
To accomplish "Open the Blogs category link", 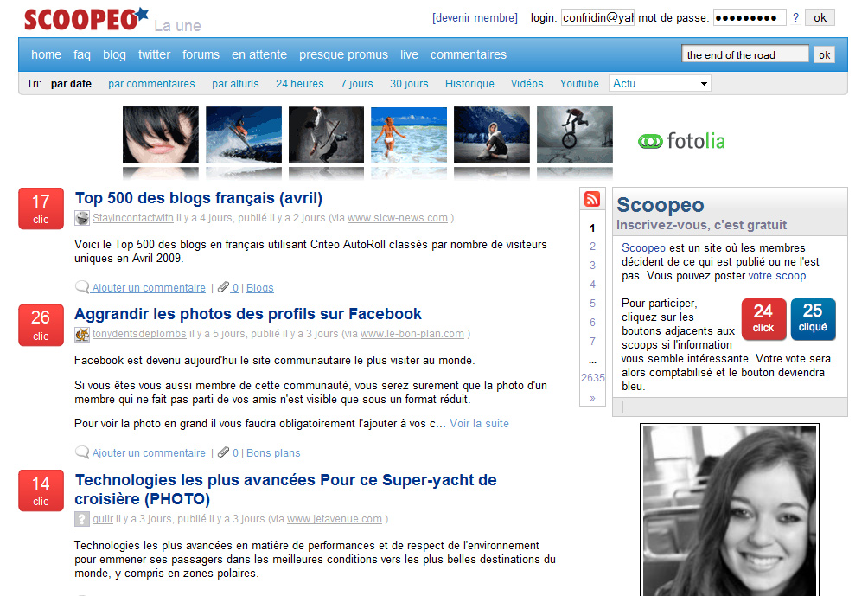I will pyautogui.click(x=259, y=288).
